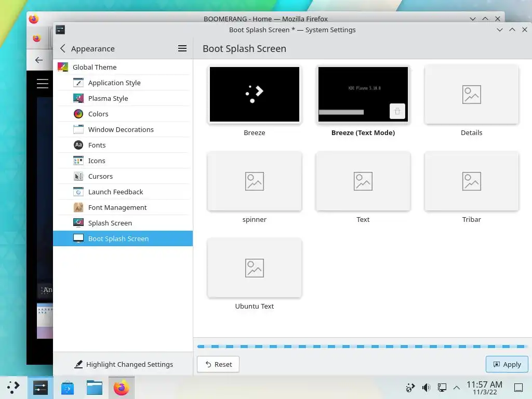
Task: Click the Firefox window tab icon
Action: tap(37, 38)
